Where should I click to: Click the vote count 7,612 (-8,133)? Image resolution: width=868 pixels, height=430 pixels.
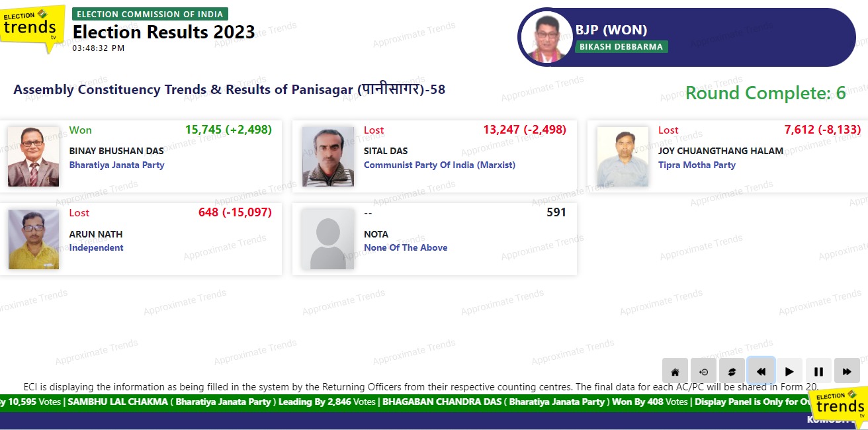tap(822, 130)
